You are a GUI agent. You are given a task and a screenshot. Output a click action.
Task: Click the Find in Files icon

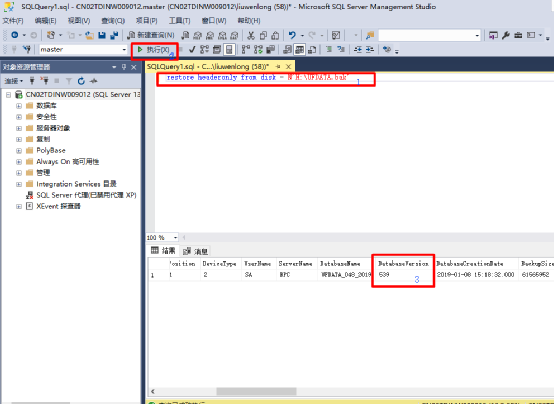pyautogui.click(x=370, y=35)
